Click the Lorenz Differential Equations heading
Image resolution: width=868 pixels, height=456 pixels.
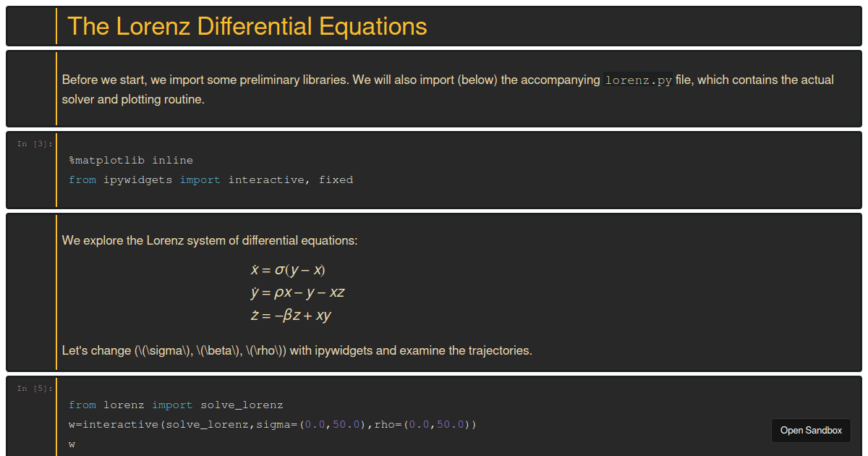tap(247, 27)
